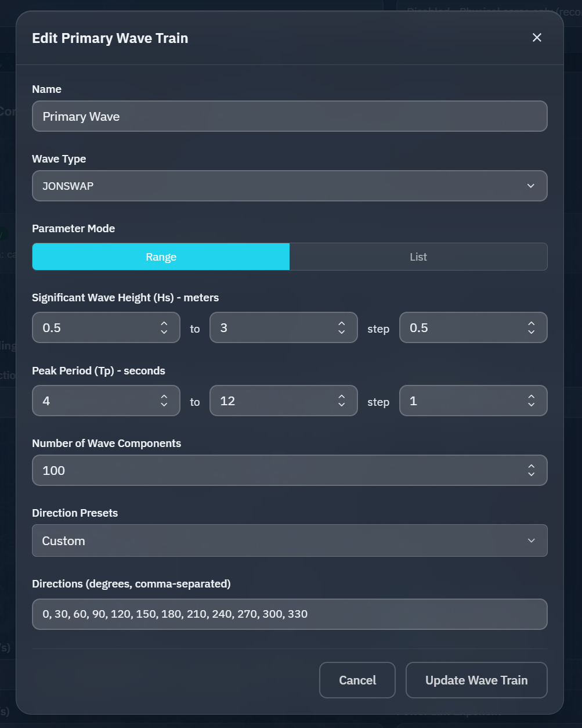This screenshot has height=728, width=582.
Task: Open the Direction Presets dropdown
Action: pos(290,540)
